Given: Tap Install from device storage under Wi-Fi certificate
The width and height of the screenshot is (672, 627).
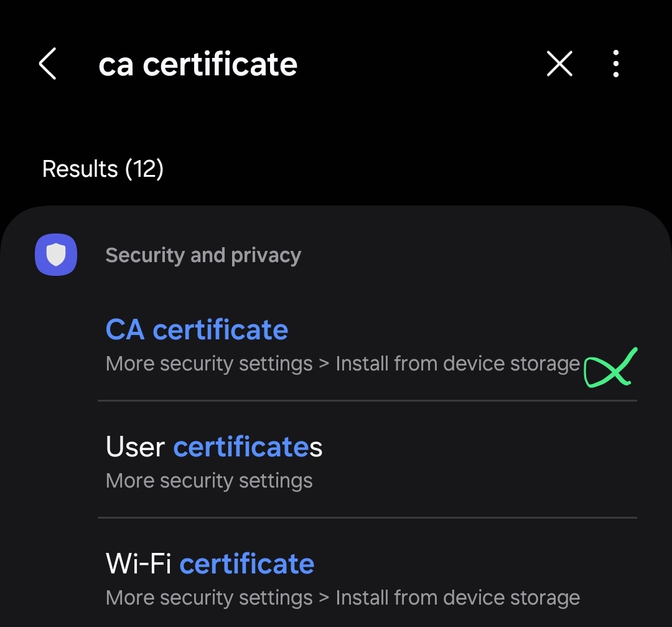Looking at the screenshot, I should click(x=458, y=598).
